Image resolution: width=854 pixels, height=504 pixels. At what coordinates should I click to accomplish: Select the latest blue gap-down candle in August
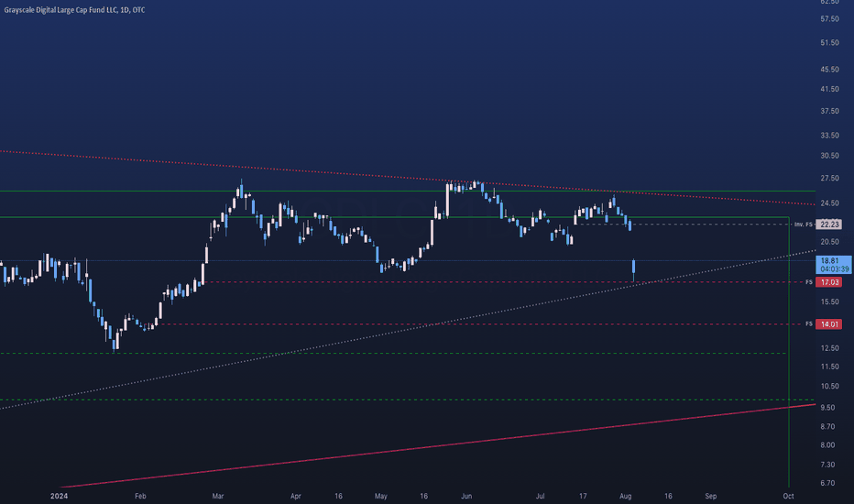point(633,268)
